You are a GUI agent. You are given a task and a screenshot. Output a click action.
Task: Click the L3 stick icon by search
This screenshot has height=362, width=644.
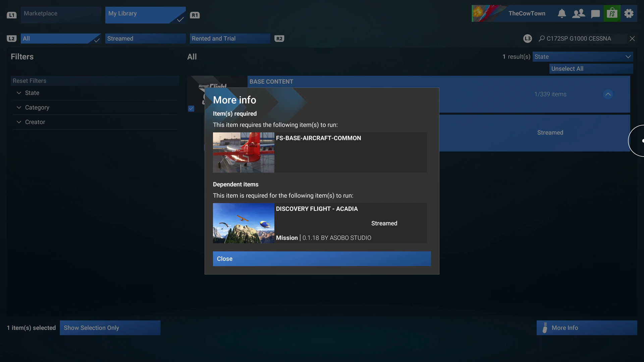[528, 39]
